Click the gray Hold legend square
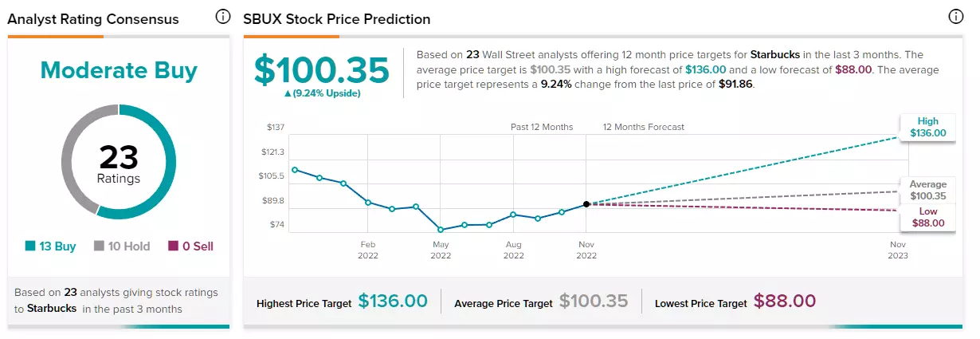Image resolution: width=980 pixels, height=339 pixels. pos(99,246)
